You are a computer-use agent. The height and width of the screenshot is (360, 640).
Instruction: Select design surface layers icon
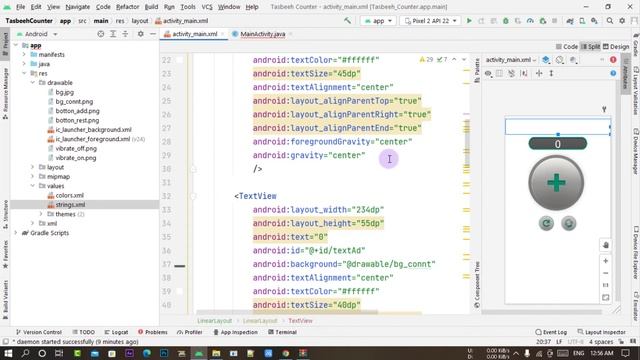pos(546,60)
